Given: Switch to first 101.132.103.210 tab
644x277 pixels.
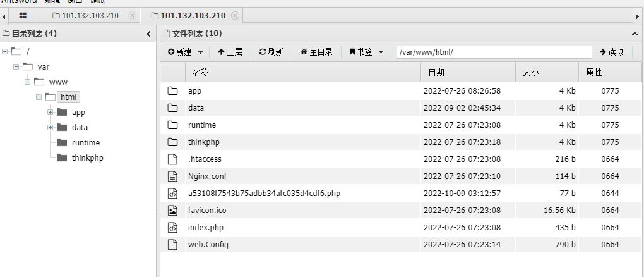Looking at the screenshot, I should click(x=86, y=16).
